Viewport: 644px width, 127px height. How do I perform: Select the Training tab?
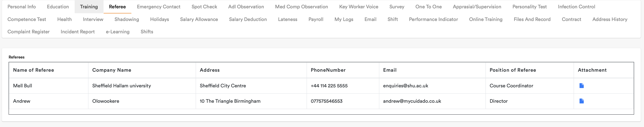point(89,7)
